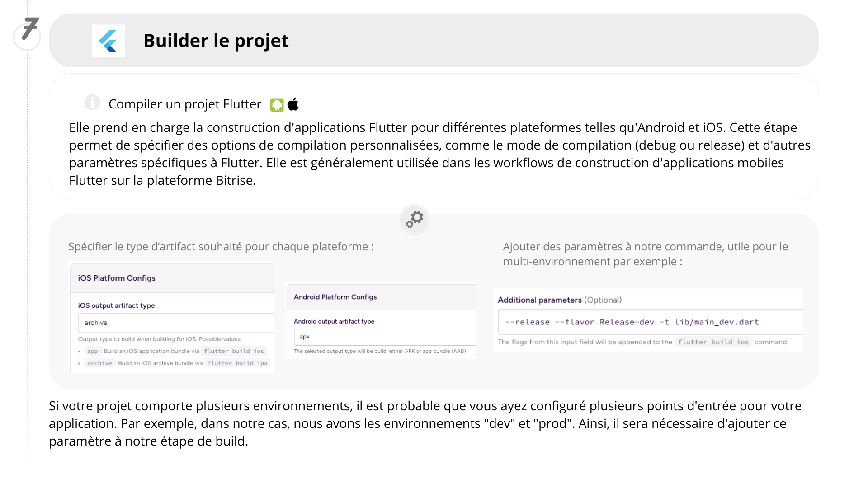Click the green Android robot icon
The width and height of the screenshot is (868, 488).
click(x=277, y=105)
